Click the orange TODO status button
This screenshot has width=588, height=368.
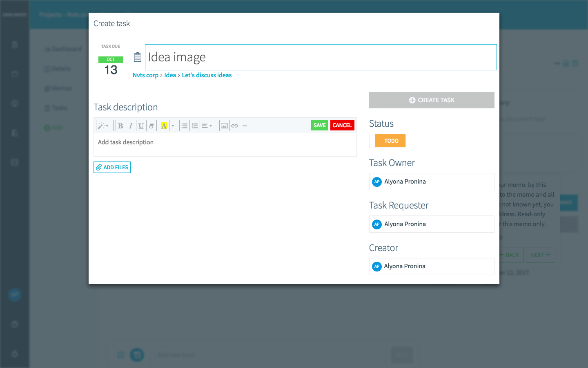(390, 141)
